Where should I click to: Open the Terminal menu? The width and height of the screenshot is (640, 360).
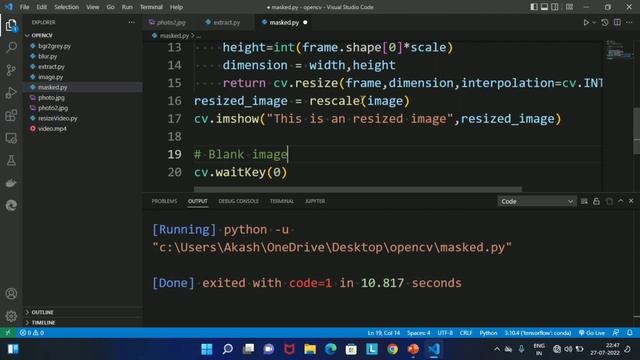coord(151,7)
